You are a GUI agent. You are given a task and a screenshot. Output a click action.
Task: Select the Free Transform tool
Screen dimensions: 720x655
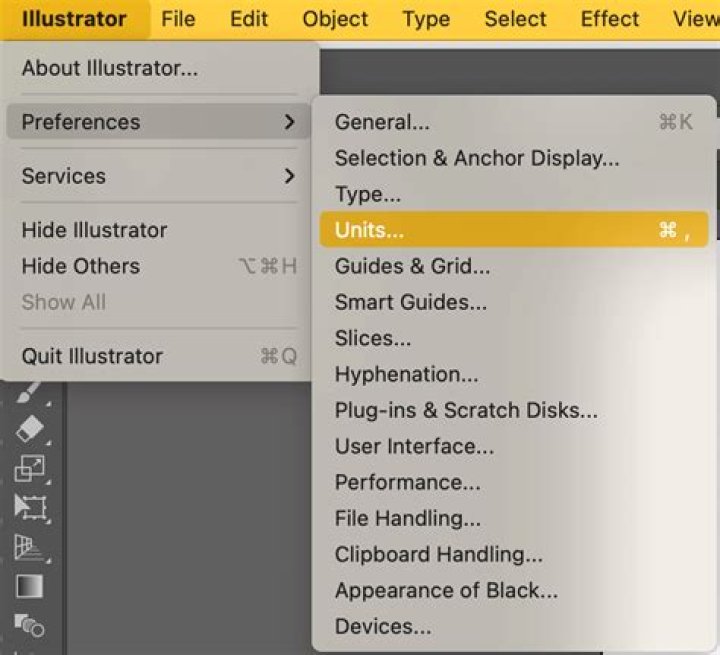(30, 507)
